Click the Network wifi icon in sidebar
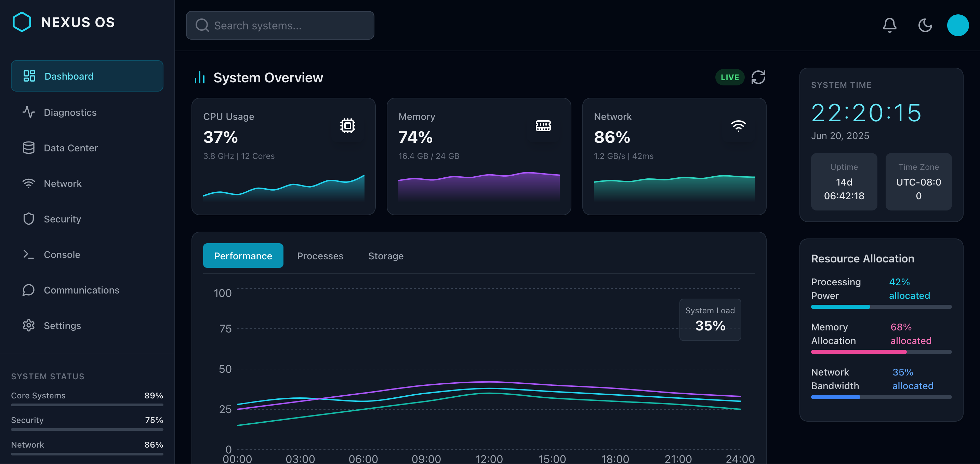 28,183
